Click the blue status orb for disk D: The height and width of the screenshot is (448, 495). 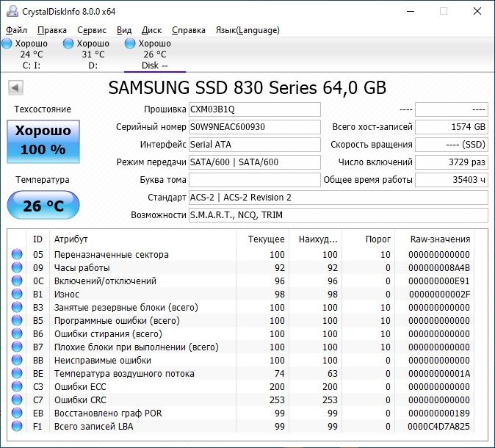68,43
